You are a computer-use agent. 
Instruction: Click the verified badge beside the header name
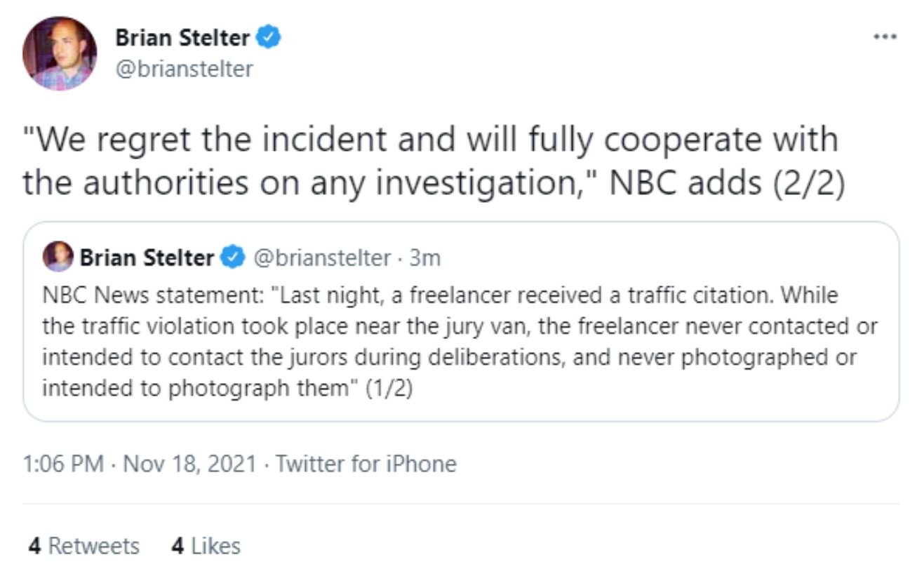click(x=268, y=37)
